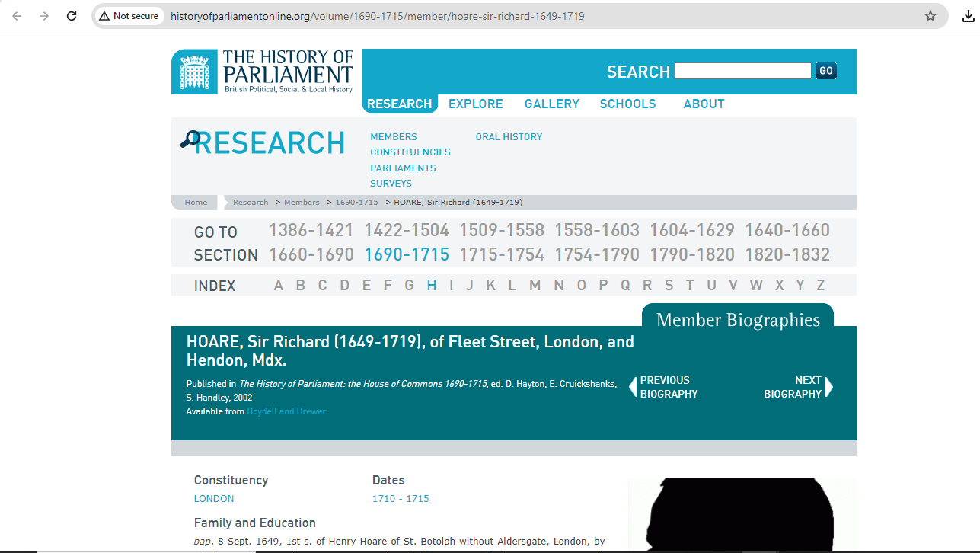Open the ORAL HISTORY link
Viewport: 980px width, 553px height.
coord(509,137)
